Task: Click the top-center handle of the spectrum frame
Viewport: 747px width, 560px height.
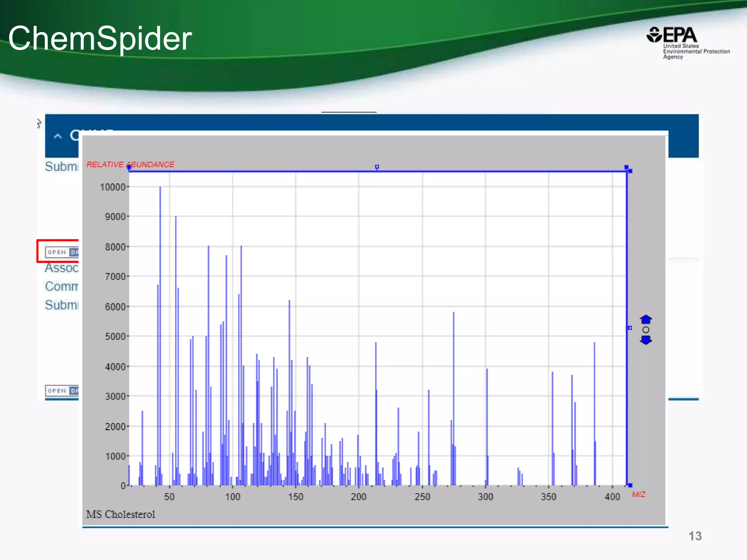Action: pos(377,167)
